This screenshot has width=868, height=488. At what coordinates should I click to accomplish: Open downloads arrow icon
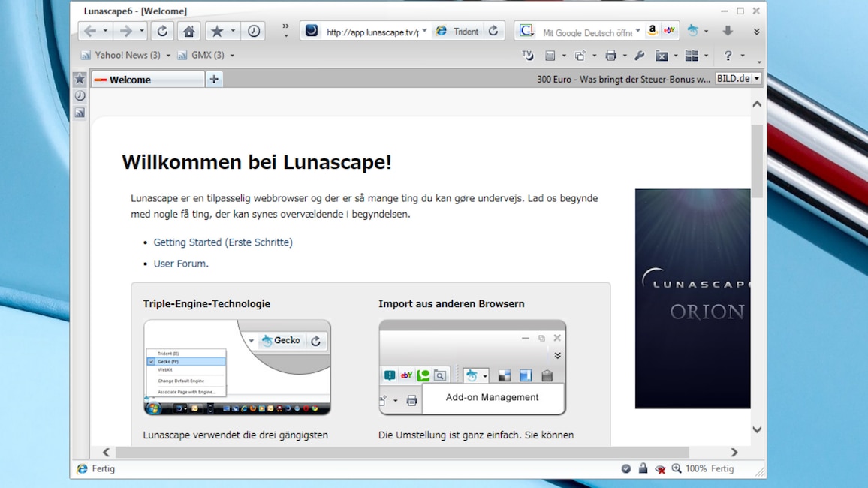(x=728, y=31)
